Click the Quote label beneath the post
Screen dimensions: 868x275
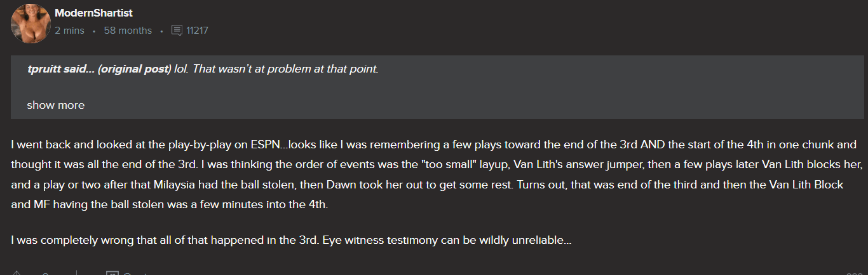pyautogui.click(x=135, y=274)
